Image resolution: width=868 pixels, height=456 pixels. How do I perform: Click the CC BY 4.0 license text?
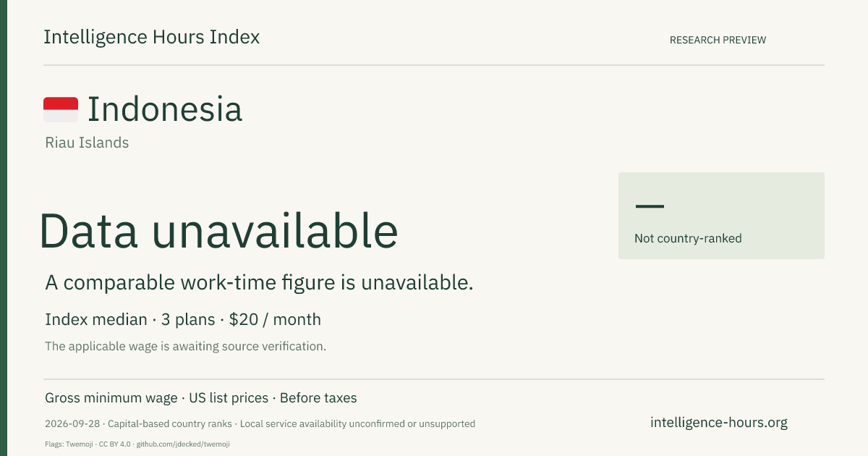pos(115,444)
